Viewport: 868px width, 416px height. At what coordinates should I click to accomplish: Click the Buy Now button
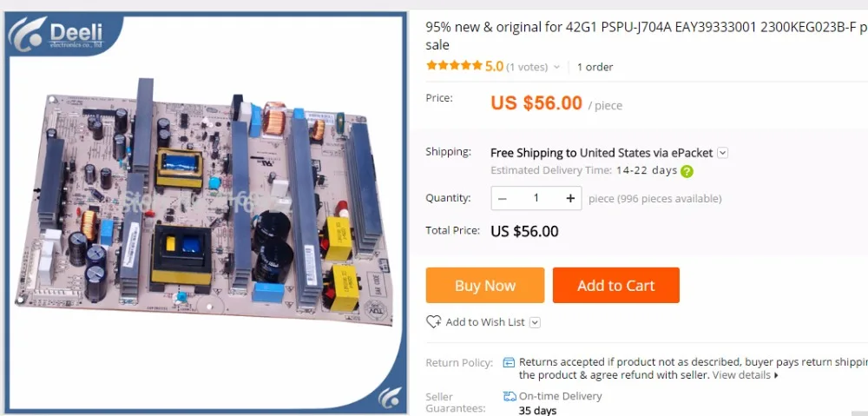point(485,285)
